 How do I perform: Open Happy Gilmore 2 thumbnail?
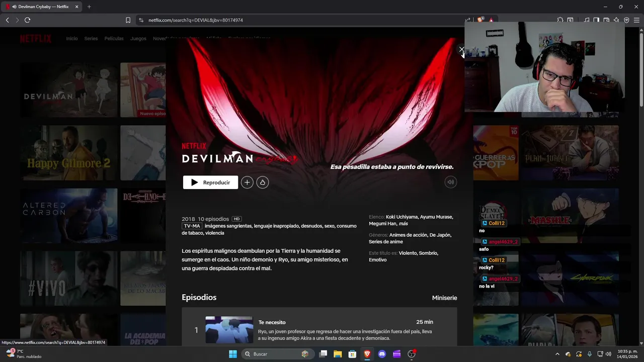pos(68,153)
